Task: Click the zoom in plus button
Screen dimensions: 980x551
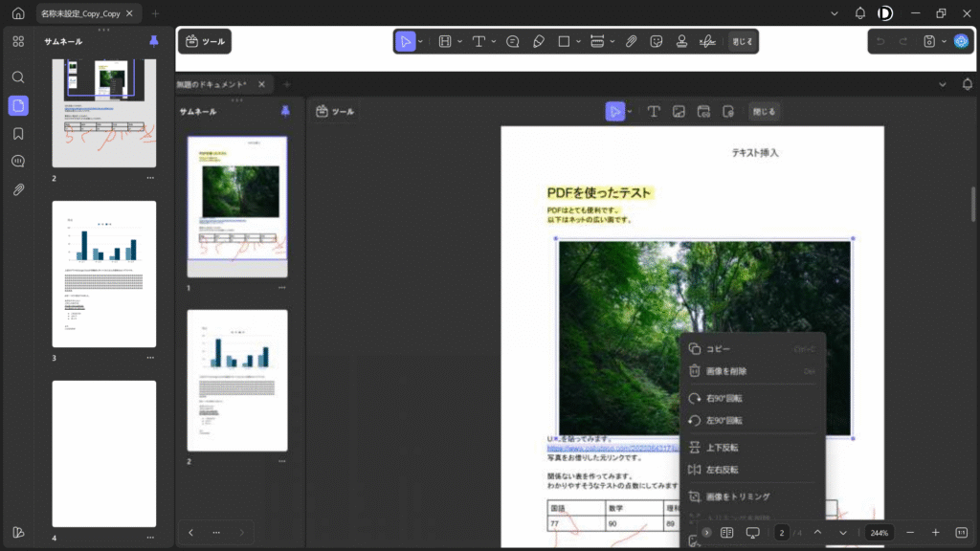Action: 935,532
